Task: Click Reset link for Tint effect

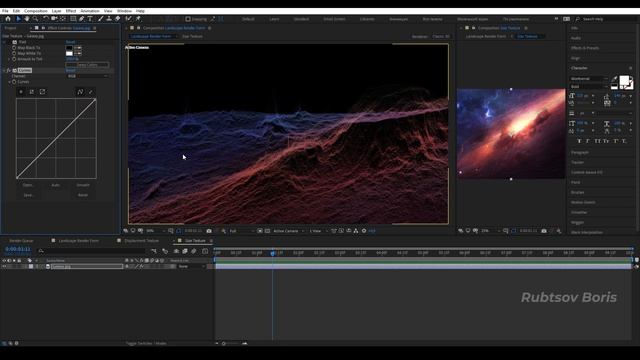Action: 70,42
